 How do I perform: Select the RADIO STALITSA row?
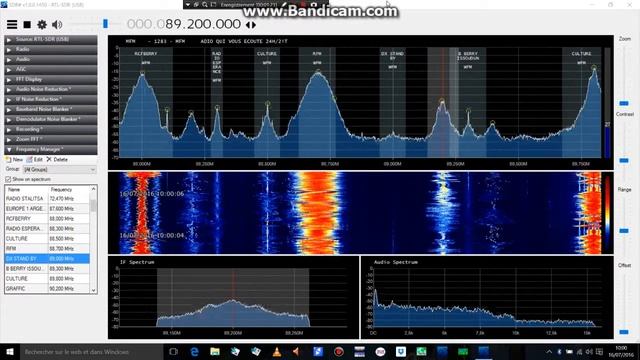pos(47,199)
